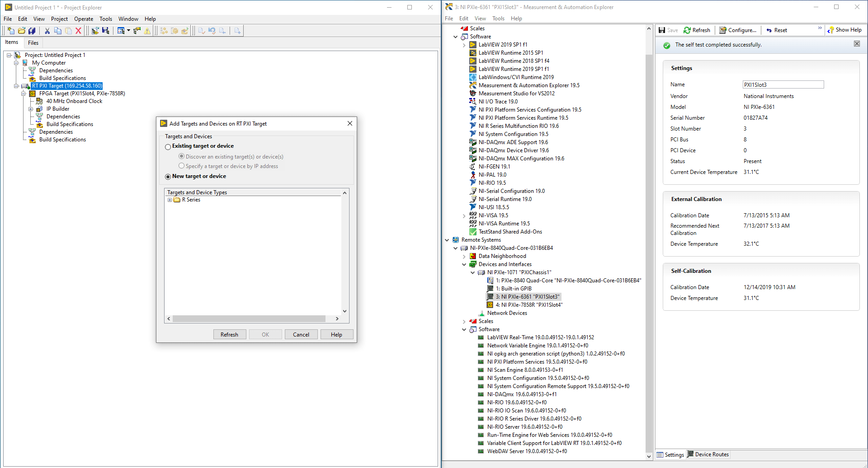
Task: Click the R Series folder icon
Action: (177, 200)
